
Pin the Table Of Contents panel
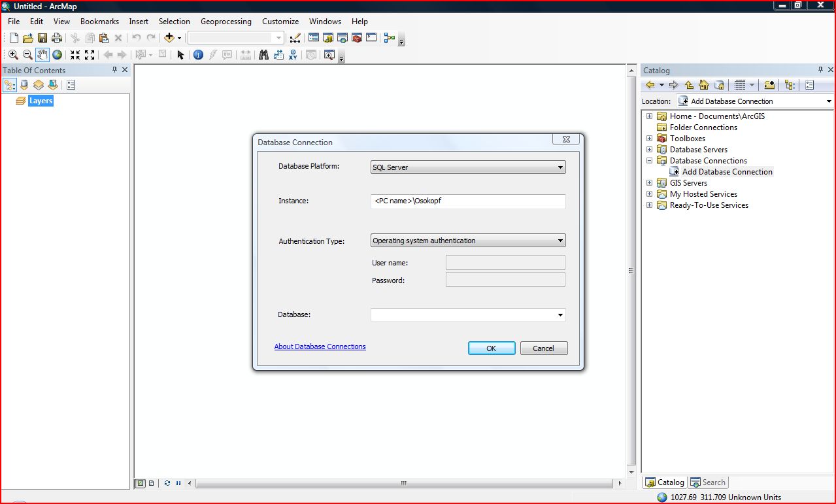point(115,70)
